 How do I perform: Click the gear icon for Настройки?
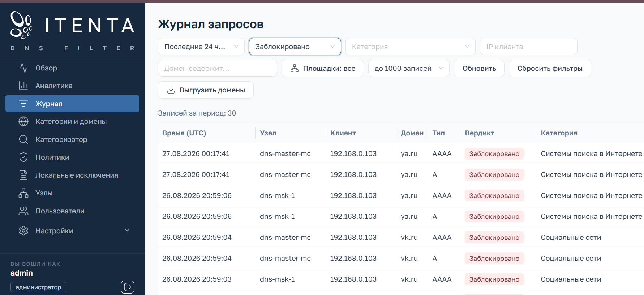(23, 231)
